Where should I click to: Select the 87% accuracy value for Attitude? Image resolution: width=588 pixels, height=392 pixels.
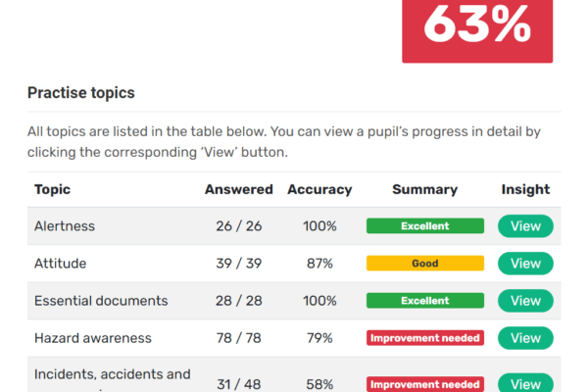(x=319, y=264)
